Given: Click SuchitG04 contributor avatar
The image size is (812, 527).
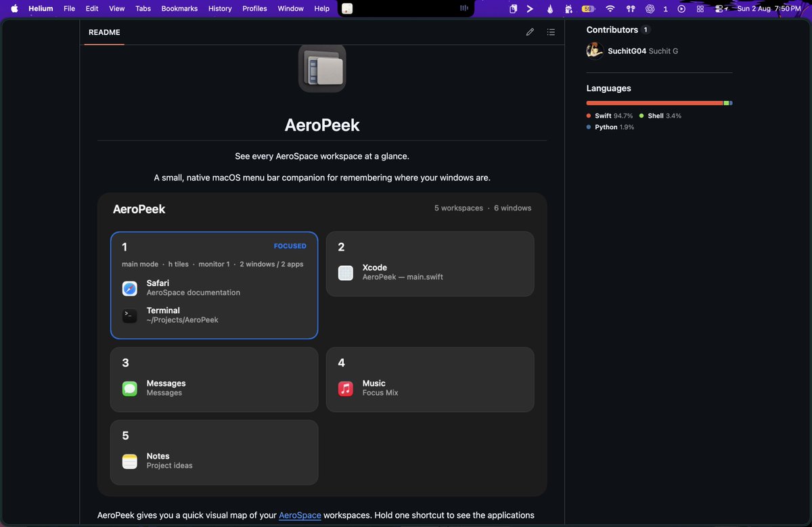Looking at the screenshot, I should pyautogui.click(x=595, y=51).
